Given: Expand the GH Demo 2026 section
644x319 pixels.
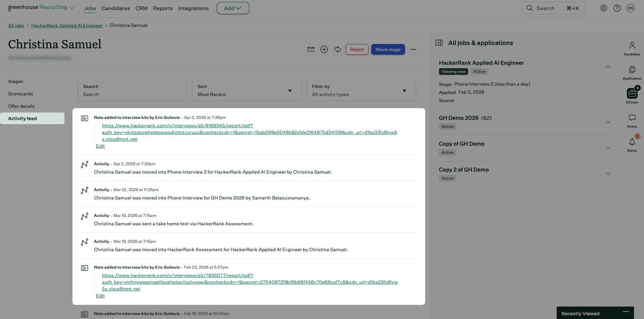Looking at the screenshot, I should click(608, 122).
